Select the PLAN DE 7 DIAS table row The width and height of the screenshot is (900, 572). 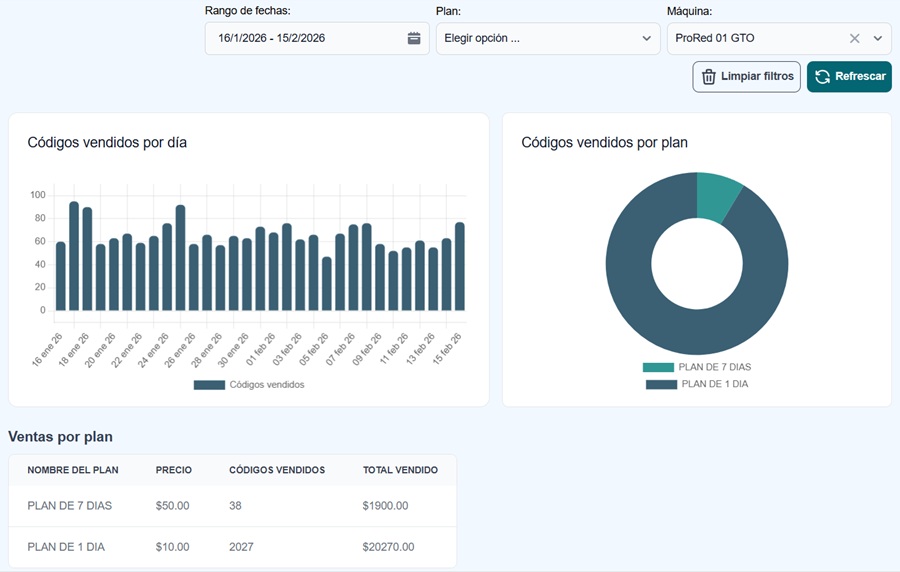pyautogui.click(x=232, y=506)
